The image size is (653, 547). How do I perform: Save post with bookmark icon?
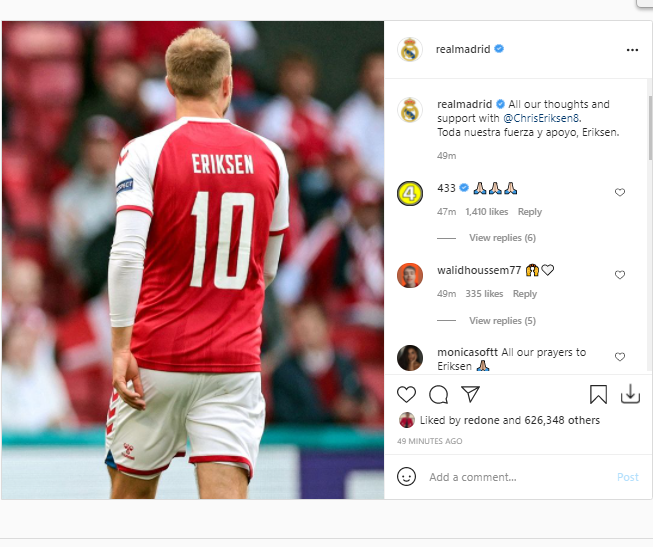pyautogui.click(x=598, y=394)
